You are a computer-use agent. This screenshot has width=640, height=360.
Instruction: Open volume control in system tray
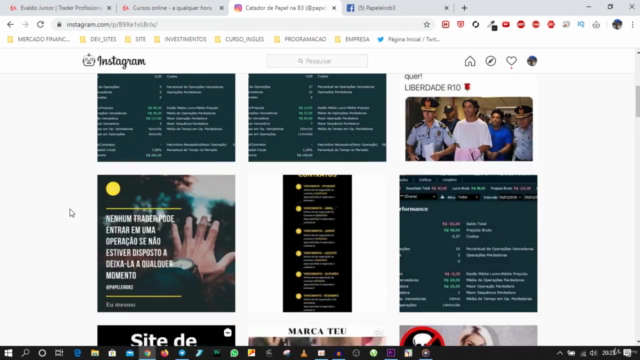click(x=593, y=353)
